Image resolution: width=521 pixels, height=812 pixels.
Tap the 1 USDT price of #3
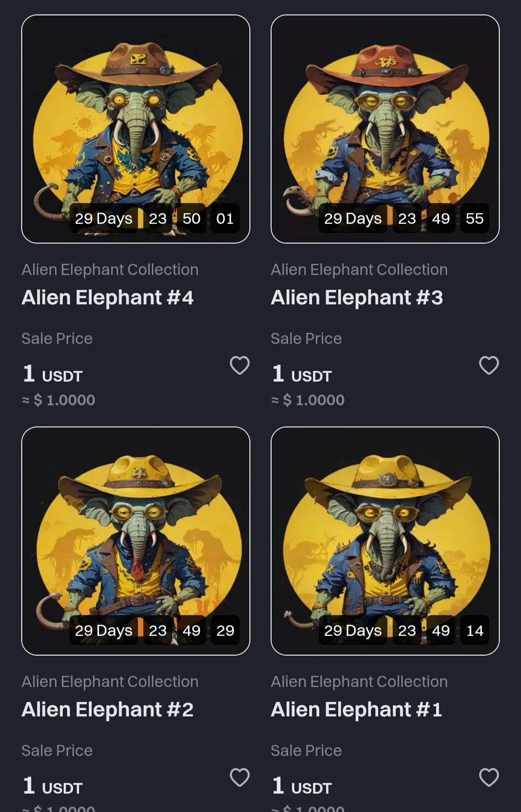click(302, 374)
